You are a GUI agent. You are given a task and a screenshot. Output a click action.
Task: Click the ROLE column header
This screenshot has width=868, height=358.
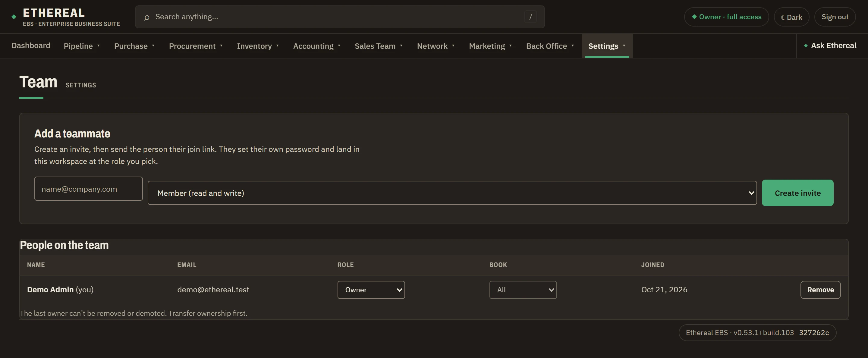pyautogui.click(x=345, y=265)
